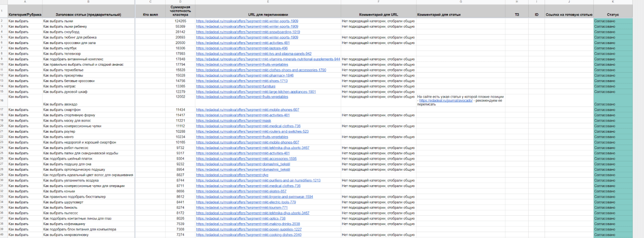Select row 16 by its row number
The image size is (644, 238).
[2, 100]
